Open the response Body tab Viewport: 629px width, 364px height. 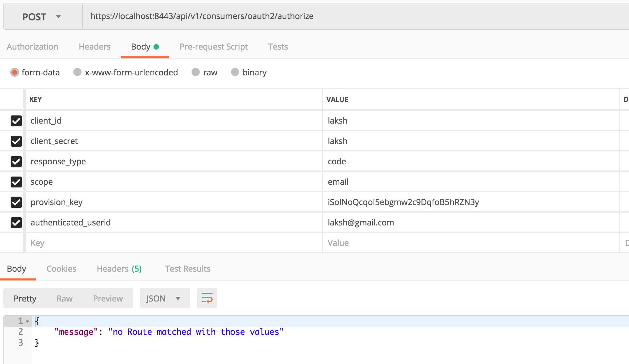[17, 269]
